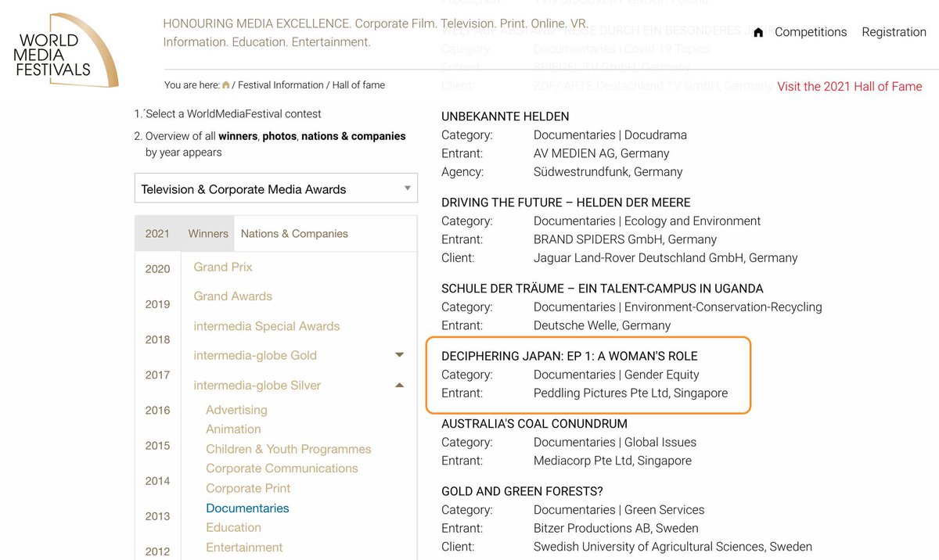Select the 2021 year tab
Screen dimensions: 939x560
coord(157,233)
